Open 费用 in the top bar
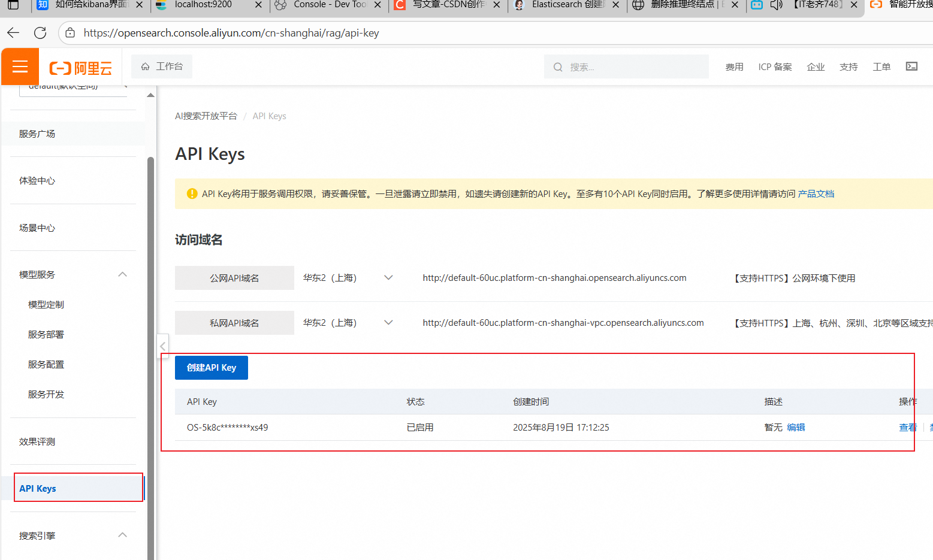 click(734, 67)
